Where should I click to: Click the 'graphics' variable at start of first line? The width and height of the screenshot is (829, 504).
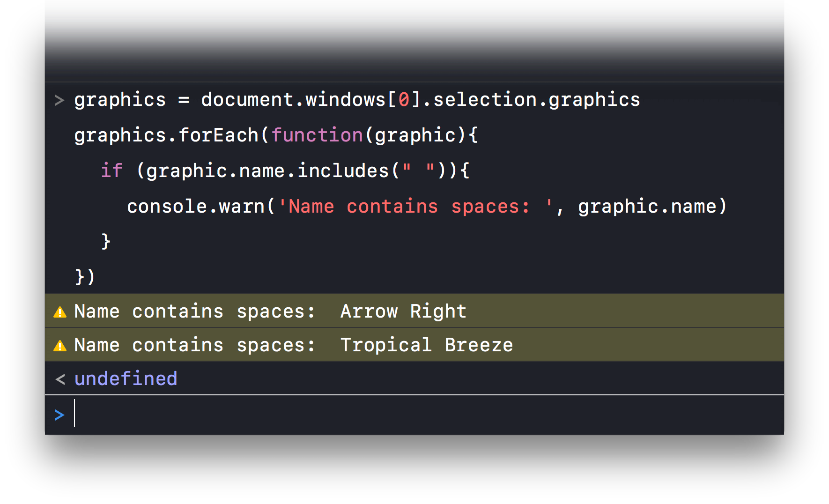120,100
